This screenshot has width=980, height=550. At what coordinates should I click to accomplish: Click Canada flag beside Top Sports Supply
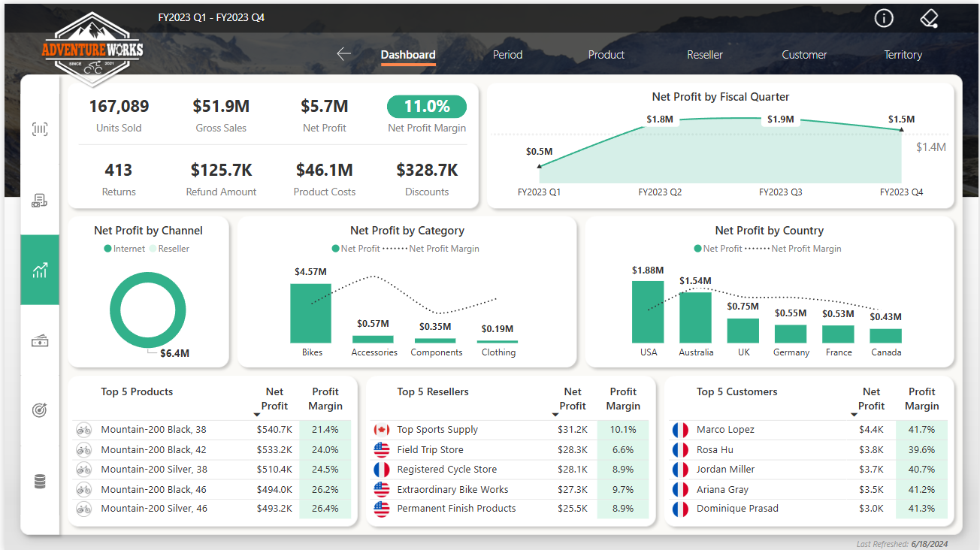pyautogui.click(x=382, y=430)
